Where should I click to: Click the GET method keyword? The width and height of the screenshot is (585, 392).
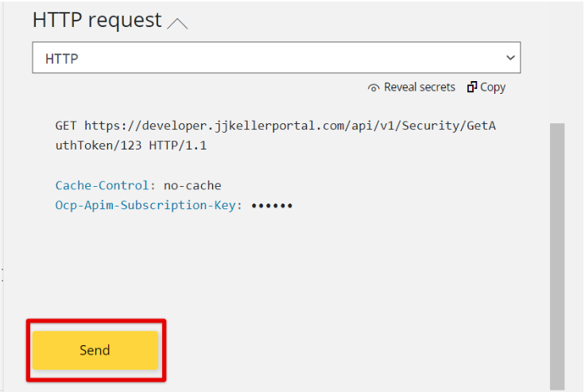(x=66, y=126)
